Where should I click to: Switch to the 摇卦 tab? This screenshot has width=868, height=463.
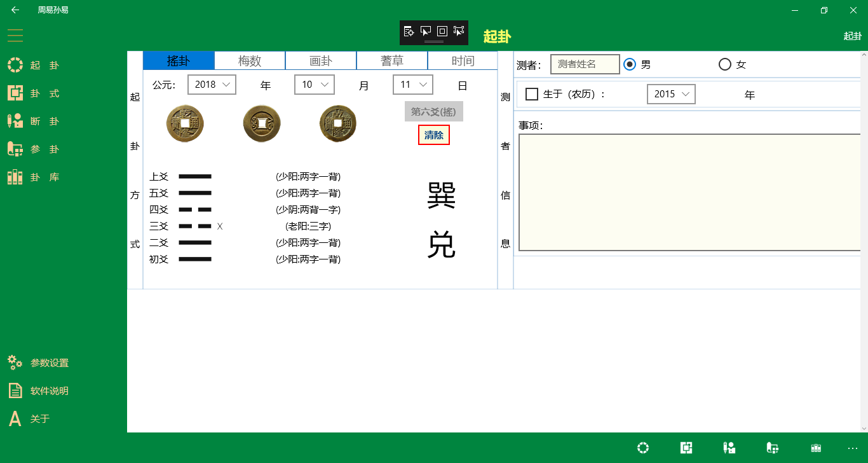(179, 60)
